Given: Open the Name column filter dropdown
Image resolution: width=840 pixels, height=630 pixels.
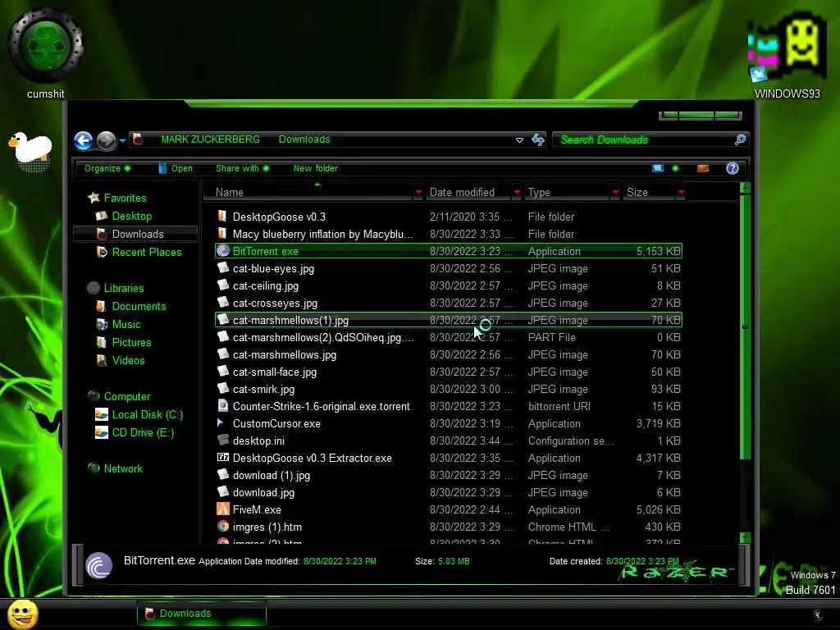Looking at the screenshot, I should click(418, 192).
